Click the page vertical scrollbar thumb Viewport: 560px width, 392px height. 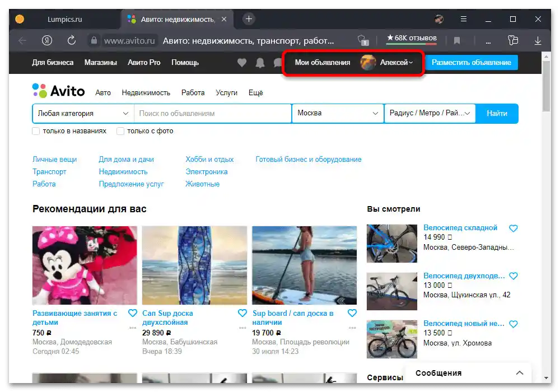point(546,86)
